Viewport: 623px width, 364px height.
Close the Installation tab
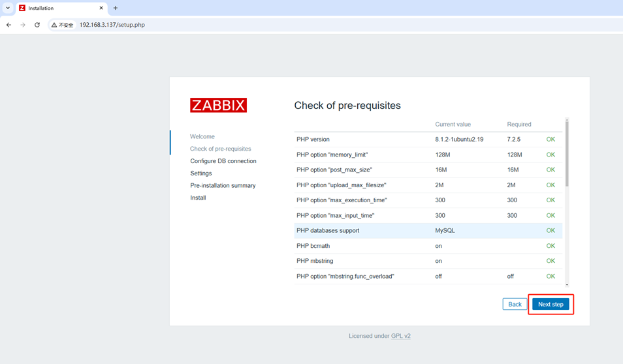(x=101, y=8)
